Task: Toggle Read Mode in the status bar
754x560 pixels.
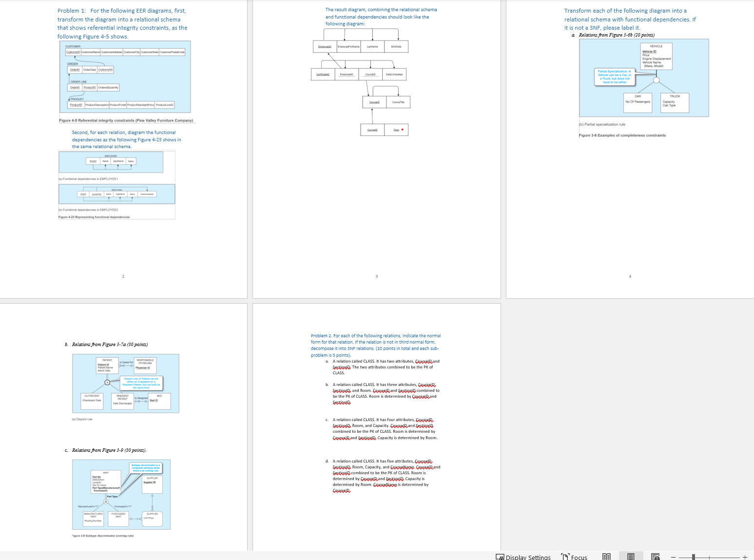Action: click(606, 557)
